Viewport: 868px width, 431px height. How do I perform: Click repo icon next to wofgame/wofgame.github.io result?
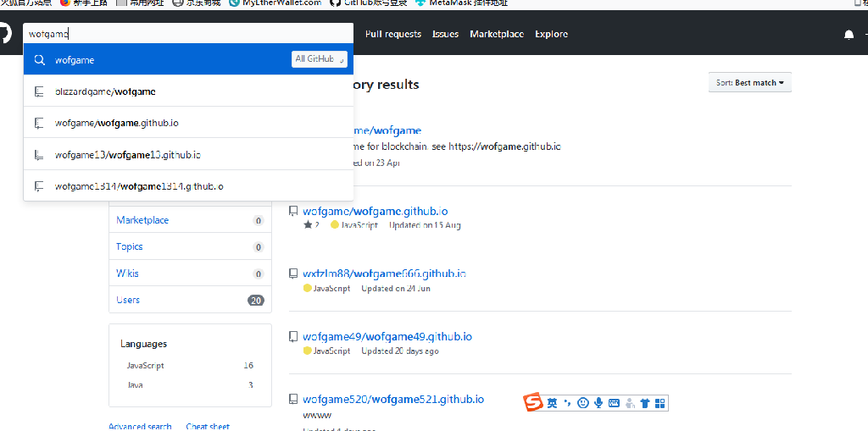pyautogui.click(x=293, y=212)
